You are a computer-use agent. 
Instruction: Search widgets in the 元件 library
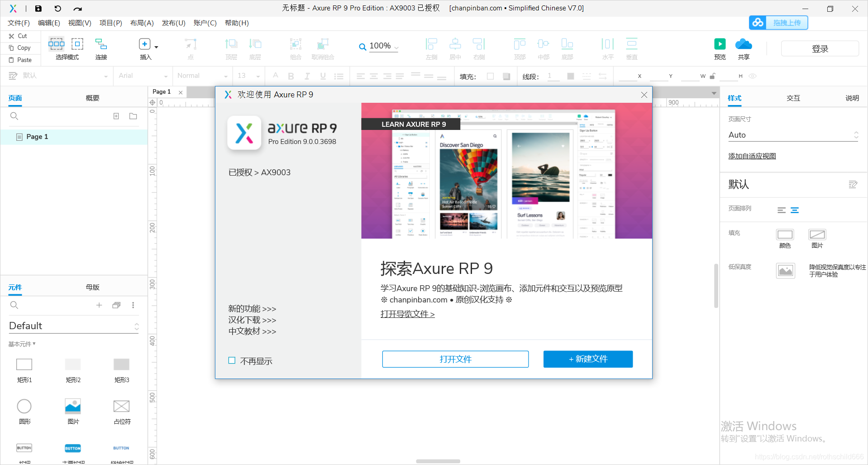pyautogui.click(x=14, y=305)
